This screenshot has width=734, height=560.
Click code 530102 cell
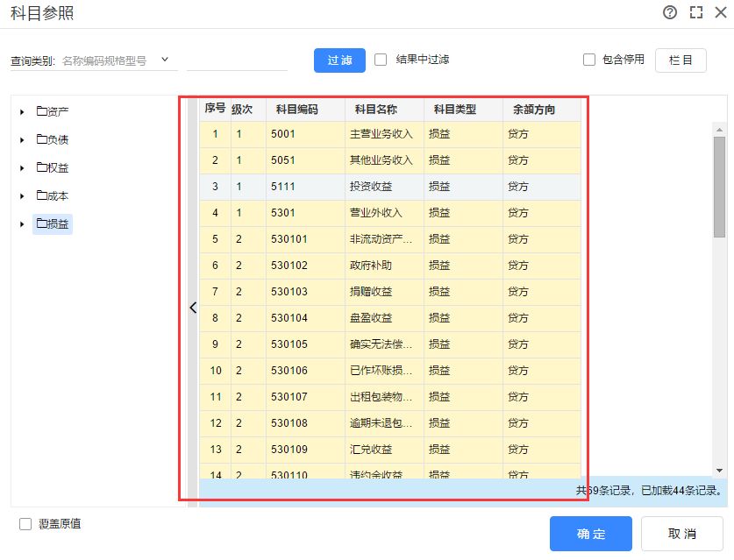click(305, 266)
